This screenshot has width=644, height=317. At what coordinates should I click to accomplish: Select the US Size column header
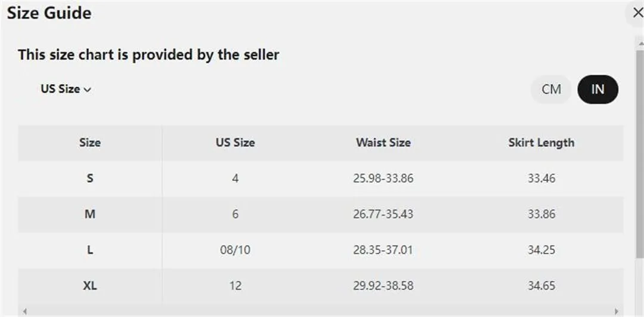click(x=236, y=143)
